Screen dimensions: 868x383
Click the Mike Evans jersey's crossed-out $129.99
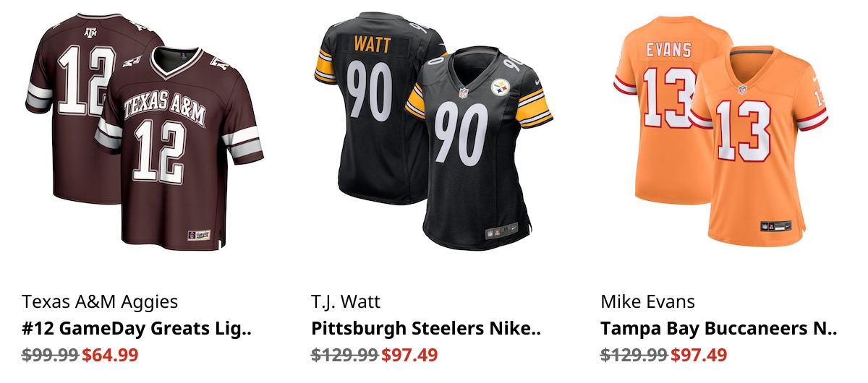point(634,355)
